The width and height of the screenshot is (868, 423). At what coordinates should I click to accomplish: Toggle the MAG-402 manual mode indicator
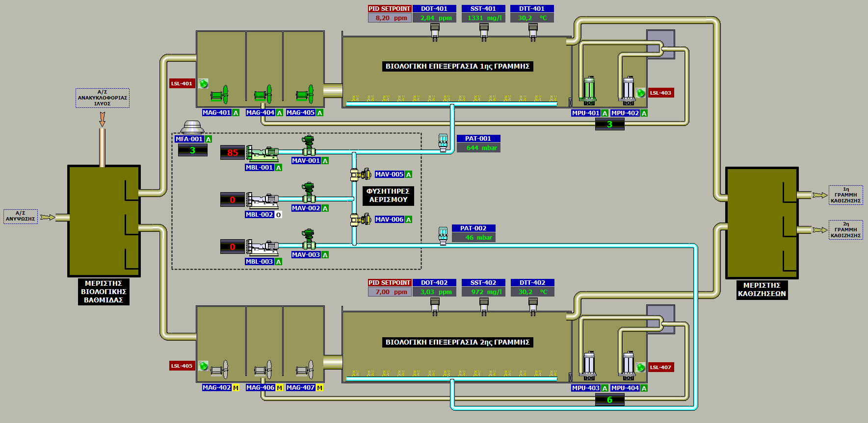(x=236, y=388)
